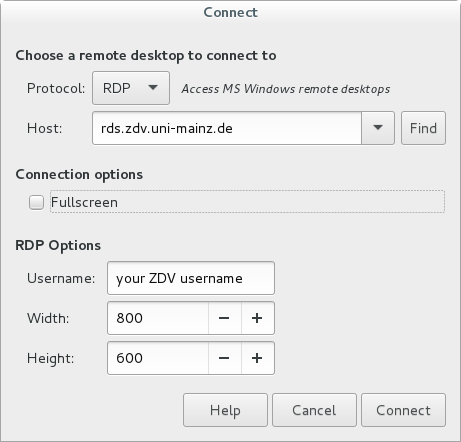The image size is (461, 442).
Task: Click the Fullscreen label text
Action: (84, 202)
